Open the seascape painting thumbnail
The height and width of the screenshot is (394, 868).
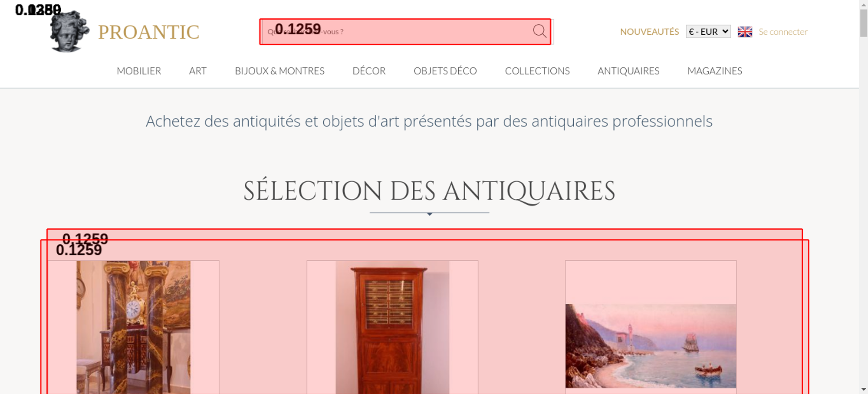click(651, 346)
